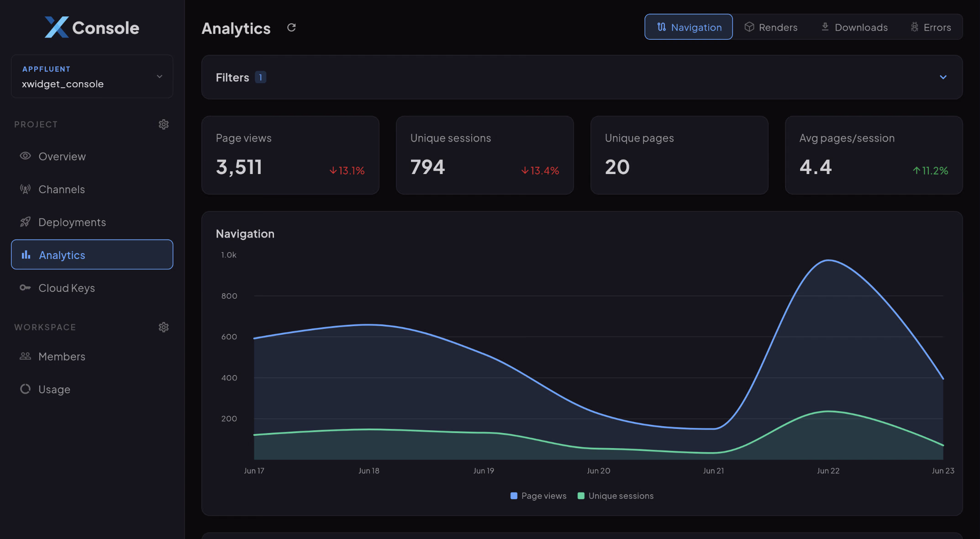Open Workspace settings gear
The image size is (980, 539).
click(x=163, y=327)
